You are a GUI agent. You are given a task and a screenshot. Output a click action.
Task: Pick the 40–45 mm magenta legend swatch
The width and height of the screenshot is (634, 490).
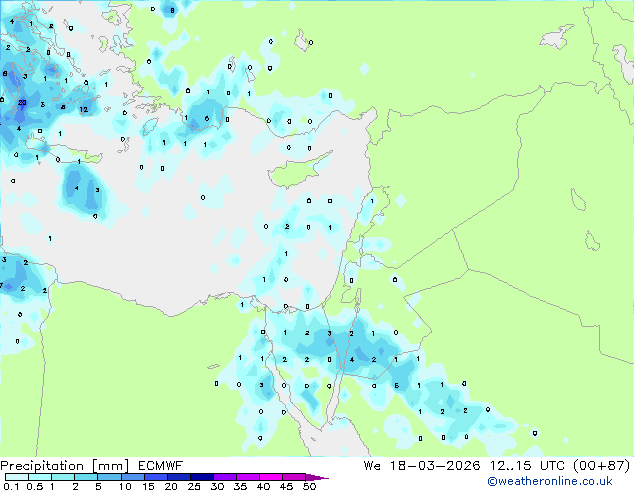pos(271,477)
